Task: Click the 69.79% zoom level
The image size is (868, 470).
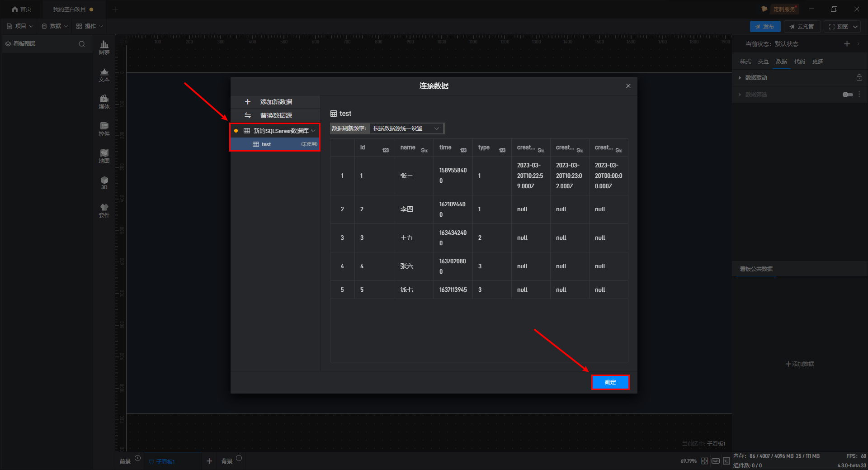Action: (x=689, y=461)
